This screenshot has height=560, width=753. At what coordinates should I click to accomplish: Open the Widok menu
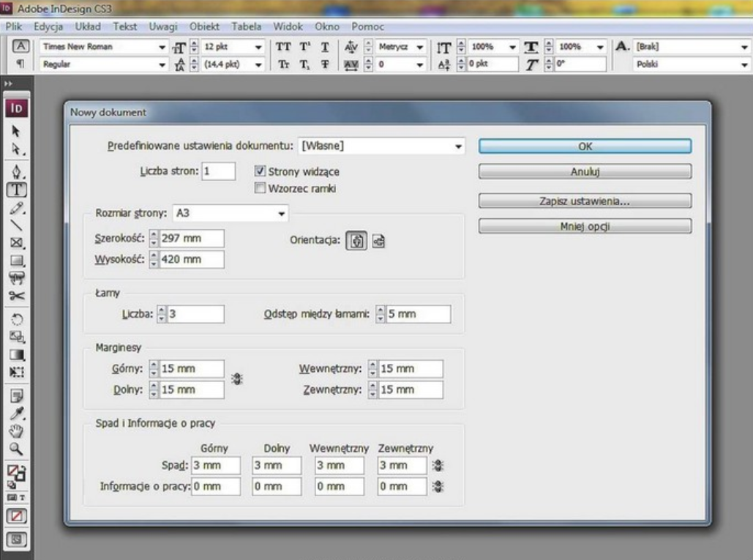pos(288,26)
